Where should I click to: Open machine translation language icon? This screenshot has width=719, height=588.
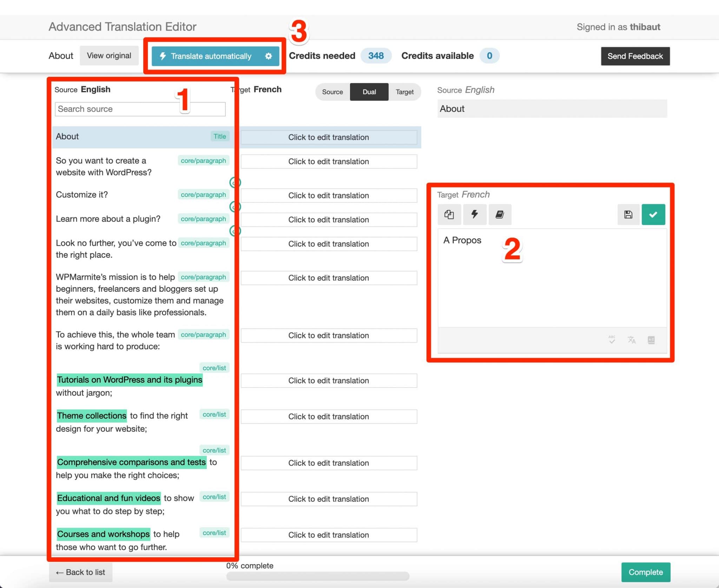632,340
